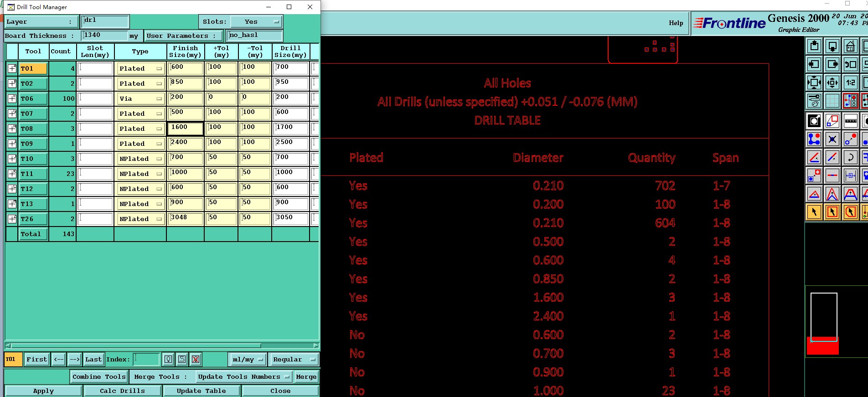Click the Calc Drills button
The width and height of the screenshot is (868, 397).
pos(122,391)
